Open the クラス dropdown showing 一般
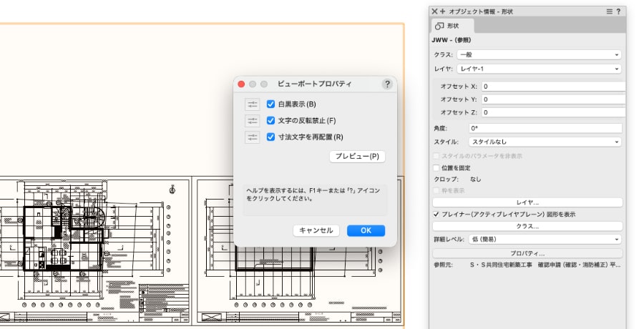 point(540,54)
